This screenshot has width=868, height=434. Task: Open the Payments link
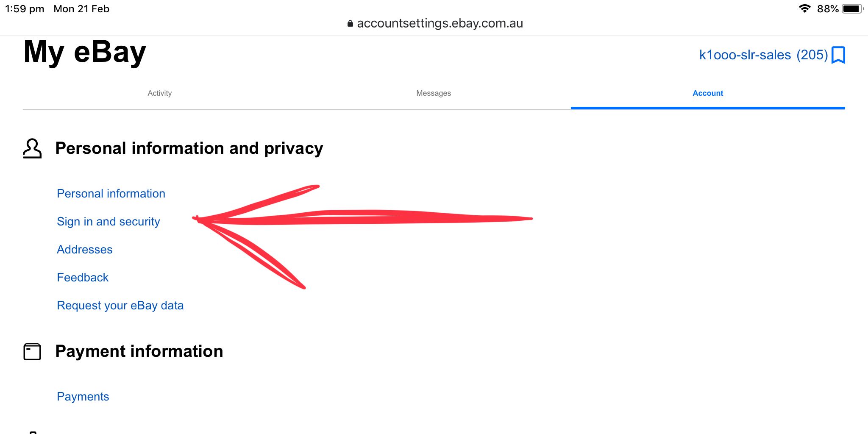[x=83, y=397]
